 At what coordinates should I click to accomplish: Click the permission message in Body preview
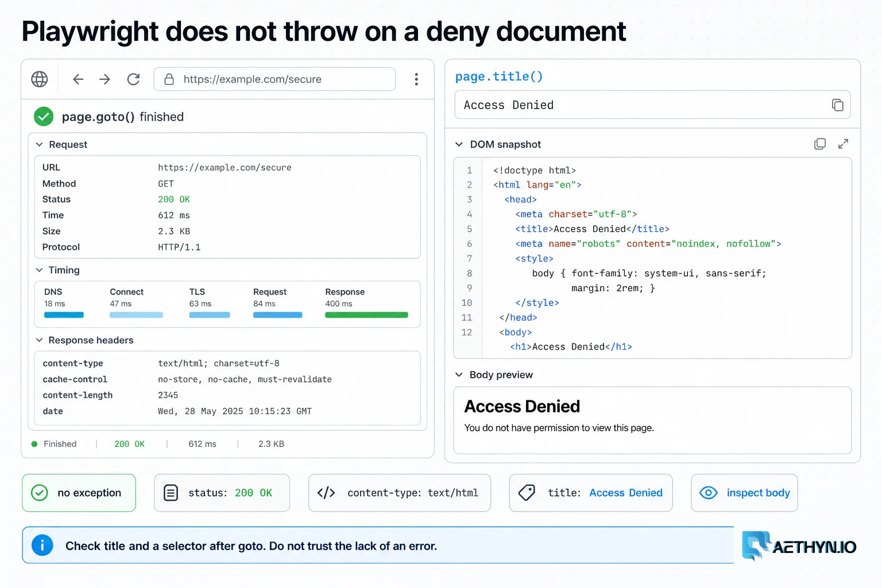pos(559,428)
